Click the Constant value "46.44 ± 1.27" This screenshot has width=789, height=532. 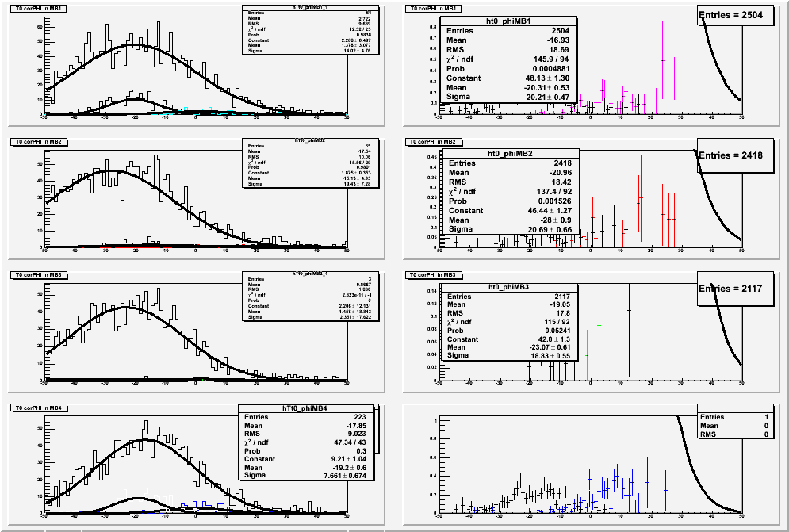point(550,210)
